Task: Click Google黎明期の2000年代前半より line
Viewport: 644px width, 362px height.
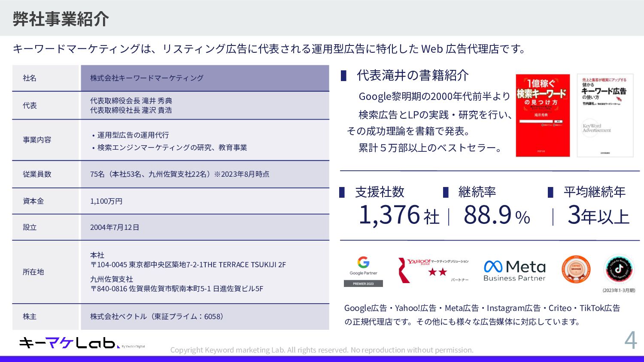Action: [434, 97]
